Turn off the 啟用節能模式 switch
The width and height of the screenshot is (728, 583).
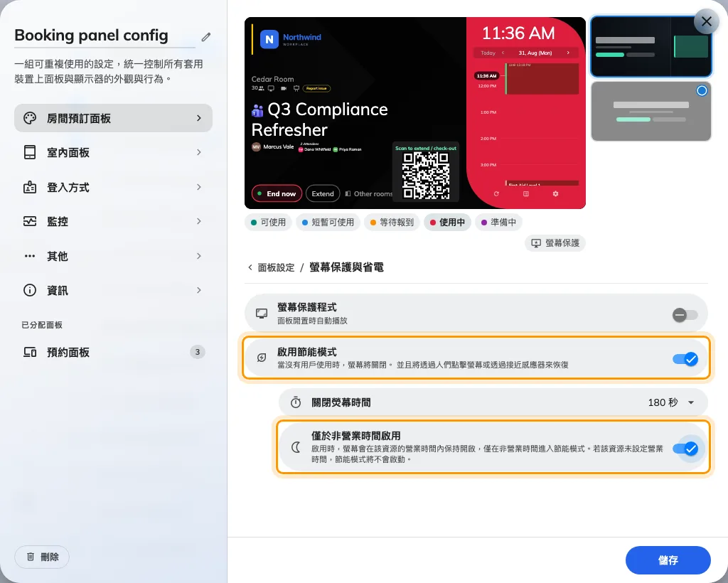click(685, 359)
